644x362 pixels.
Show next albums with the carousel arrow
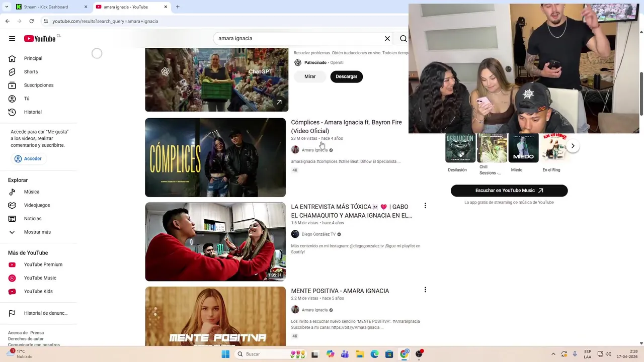(573, 146)
